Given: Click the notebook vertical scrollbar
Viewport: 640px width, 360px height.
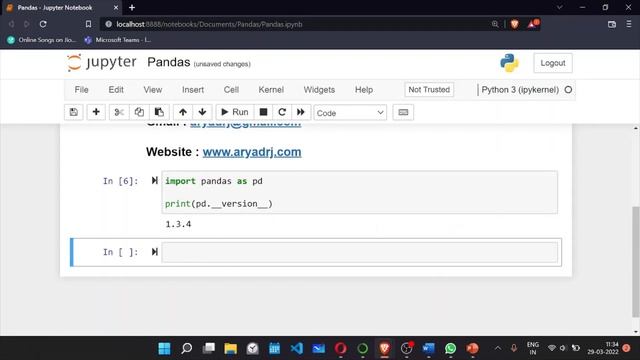Looking at the screenshot, I should (636, 261).
